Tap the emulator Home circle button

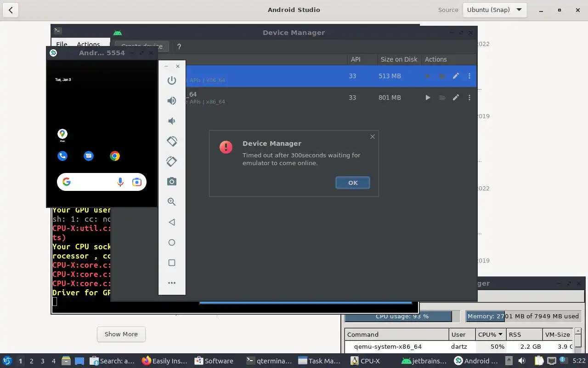172,242
